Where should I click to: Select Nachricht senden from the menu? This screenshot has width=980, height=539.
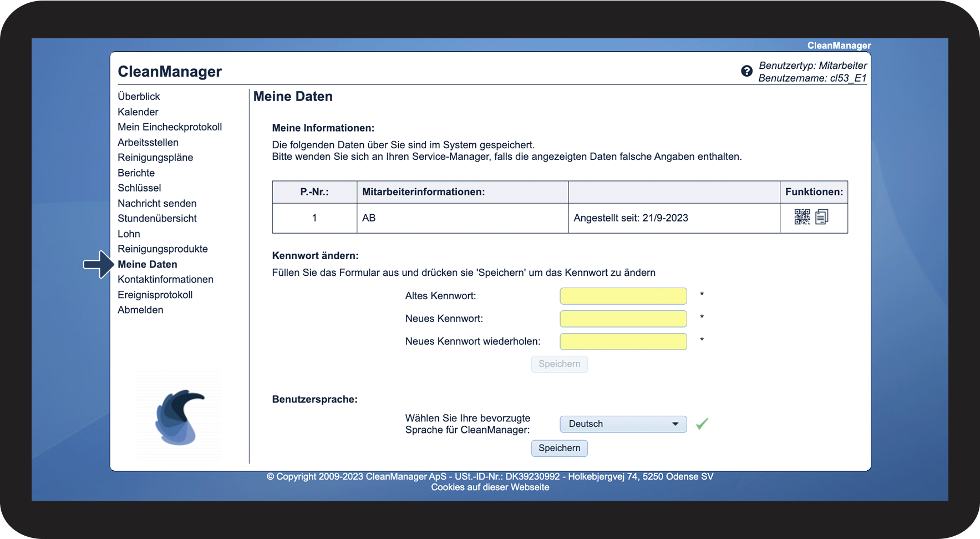click(157, 204)
